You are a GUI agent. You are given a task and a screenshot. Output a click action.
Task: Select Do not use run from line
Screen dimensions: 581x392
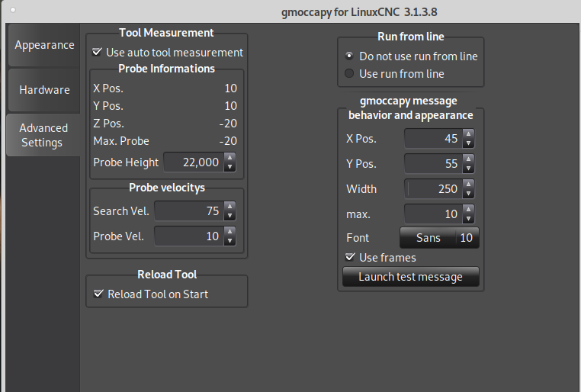tap(349, 56)
